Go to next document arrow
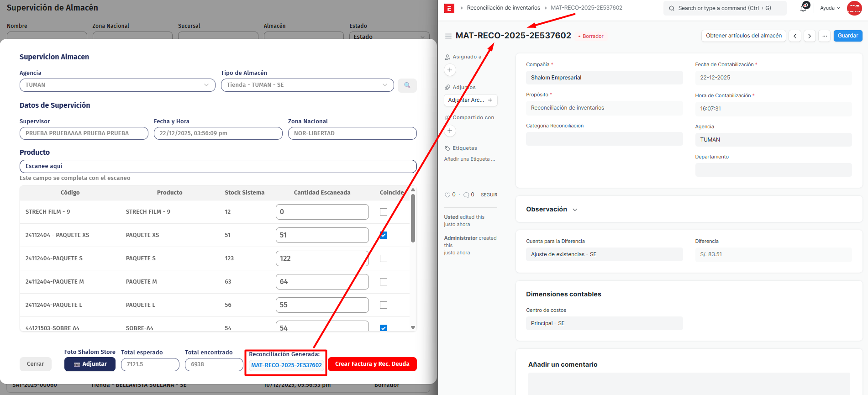The height and width of the screenshot is (395, 868). click(x=810, y=36)
